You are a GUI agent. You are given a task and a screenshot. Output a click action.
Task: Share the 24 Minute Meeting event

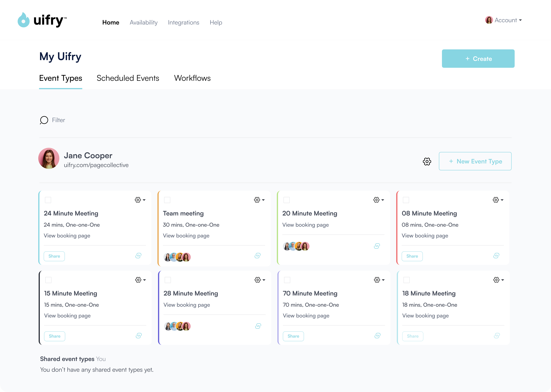point(54,256)
